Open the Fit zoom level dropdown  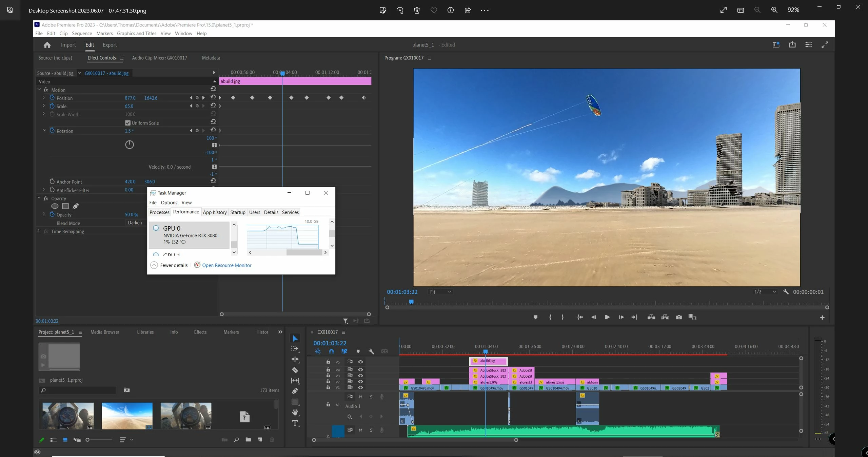[440, 292]
